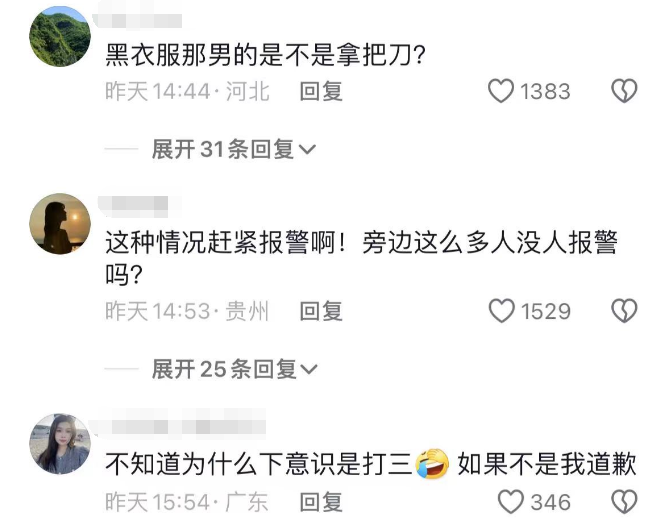Click the comment text about 赶紧报警
The height and width of the screenshot is (531, 656).
coord(361,259)
